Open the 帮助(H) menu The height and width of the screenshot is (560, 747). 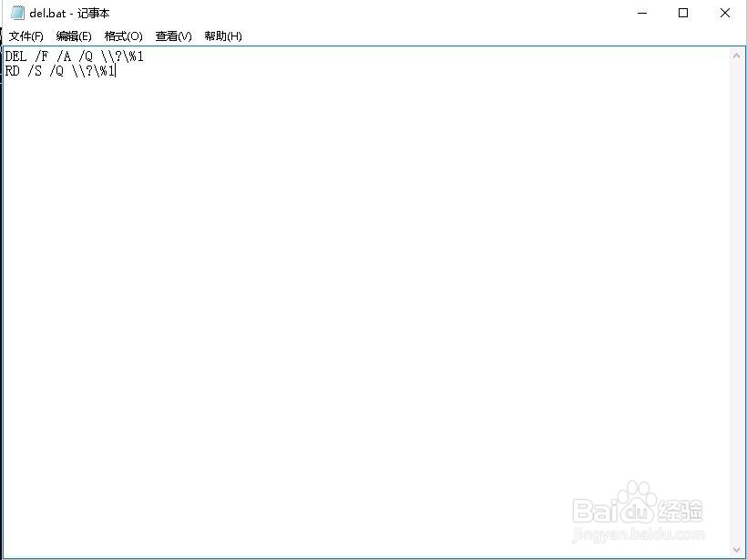(223, 36)
